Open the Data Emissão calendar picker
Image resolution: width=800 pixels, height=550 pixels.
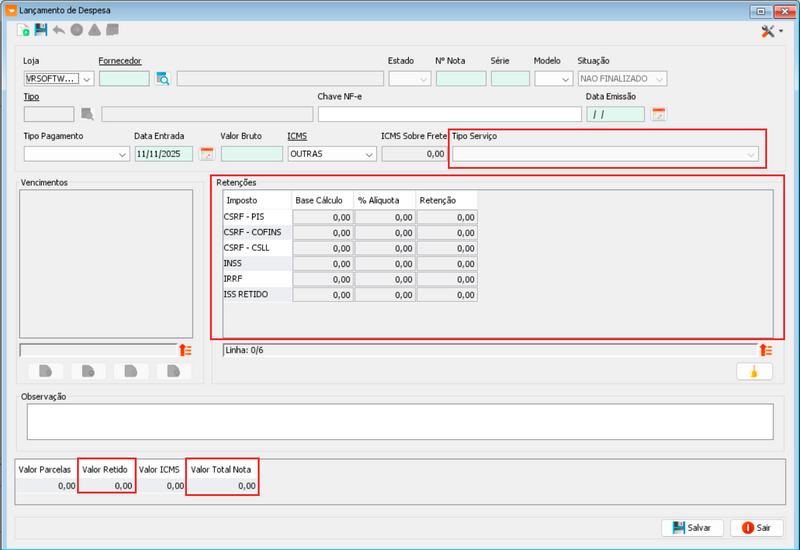658,114
